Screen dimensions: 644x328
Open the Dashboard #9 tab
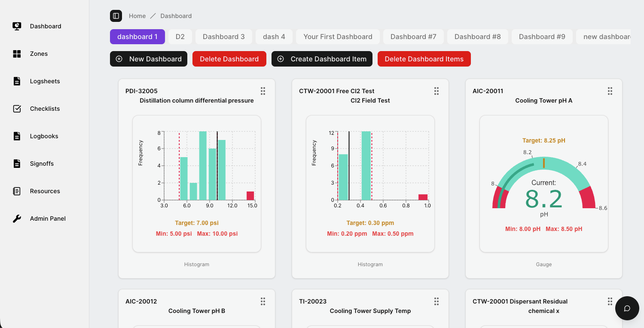542,36
